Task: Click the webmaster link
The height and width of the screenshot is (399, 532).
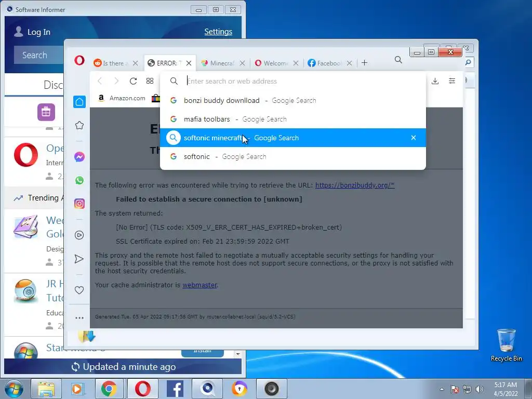Action: [x=199, y=285]
